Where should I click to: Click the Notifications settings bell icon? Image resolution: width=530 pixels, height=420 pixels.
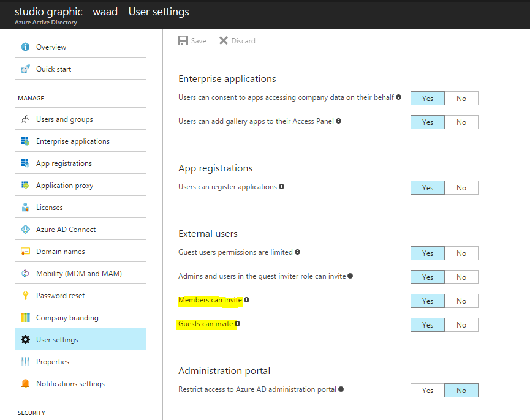[x=25, y=383]
